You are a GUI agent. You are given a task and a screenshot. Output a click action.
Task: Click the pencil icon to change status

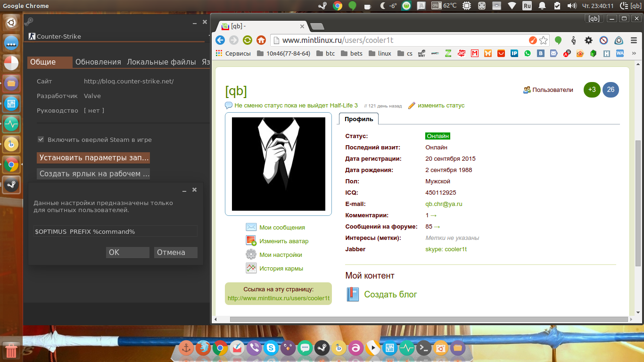coord(412,106)
